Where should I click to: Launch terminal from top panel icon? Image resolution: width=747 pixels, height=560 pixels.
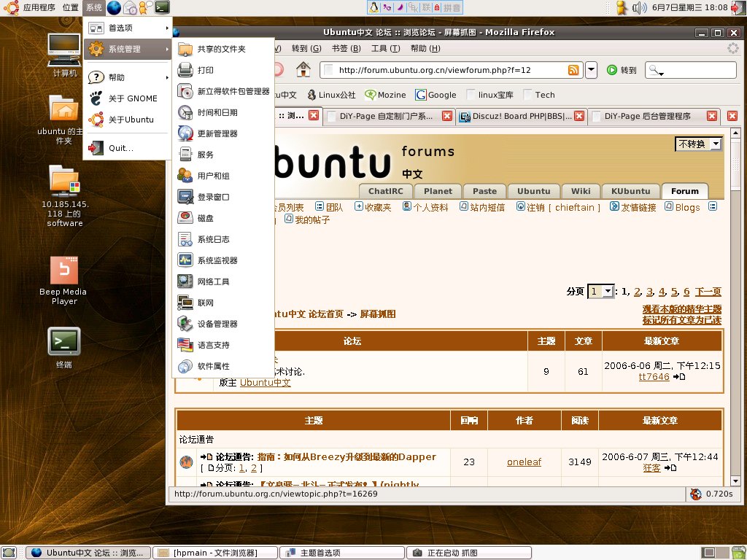pos(162,7)
